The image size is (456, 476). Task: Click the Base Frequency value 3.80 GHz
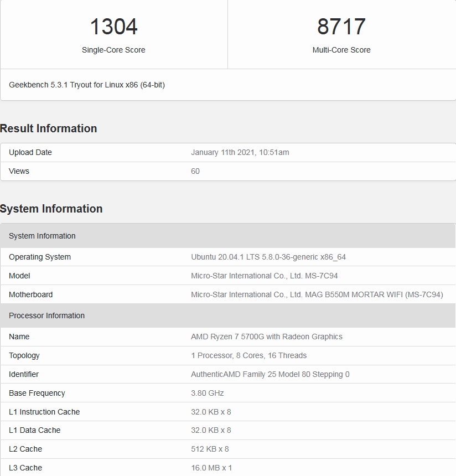pyautogui.click(x=208, y=393)
